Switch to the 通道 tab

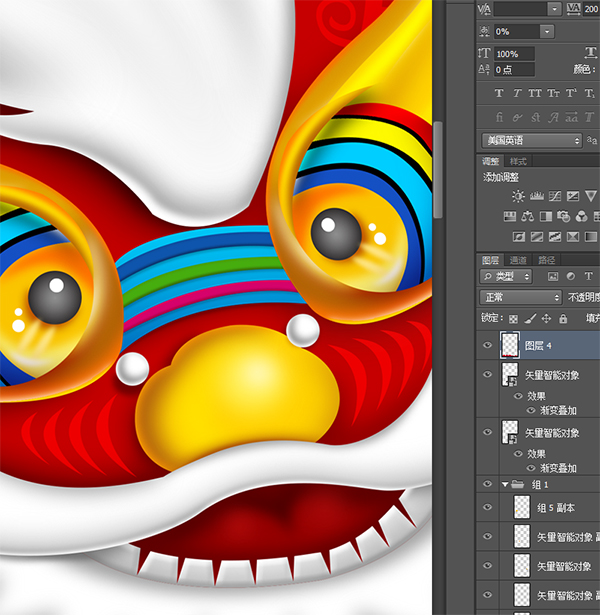pyautogui.click(x=518, y=260)
